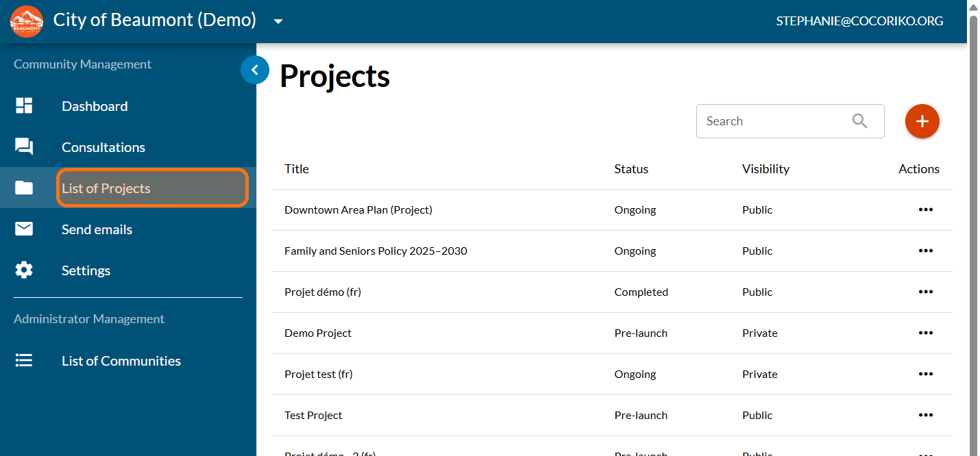This screenshot has height=456, width=980.
Task: Open Family and Seniors Policy 2025–2030 project
Action: pos(376,251)
